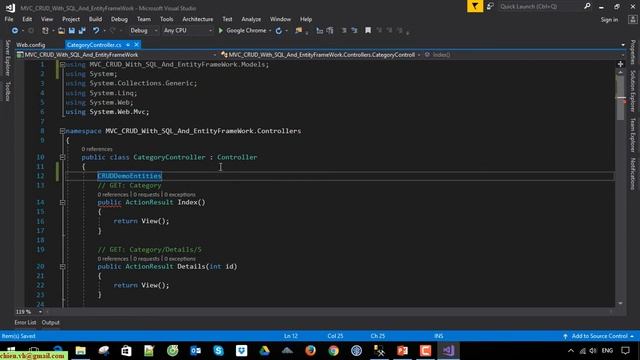Click the New Project toolbar icon
This screenshot has width=640, height=360.
coord(45,31)
